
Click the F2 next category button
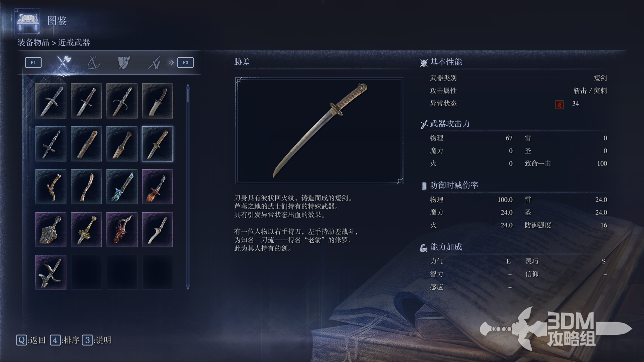pyautogui.click(x=185, y=63)
